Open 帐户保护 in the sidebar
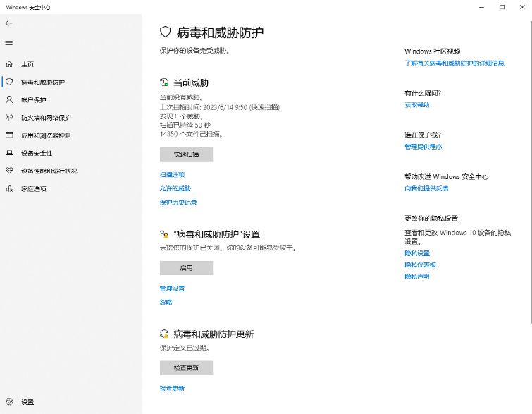Screen dimensions: 532x414 [x=33, y=100]
